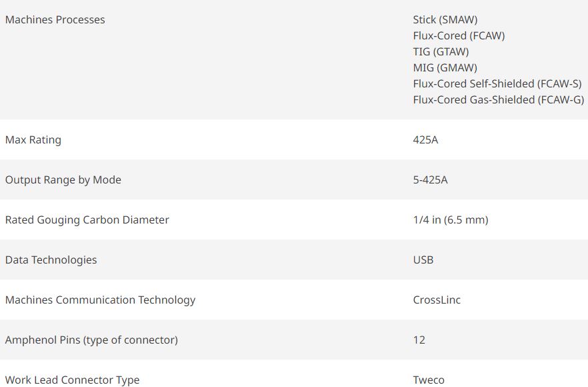The image size is (588, 387).
Task: Click the Output Range by Mode label
Action: [63, 180]
